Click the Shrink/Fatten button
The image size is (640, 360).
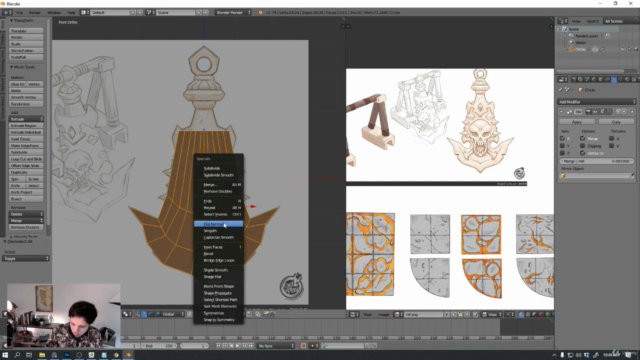26,51
